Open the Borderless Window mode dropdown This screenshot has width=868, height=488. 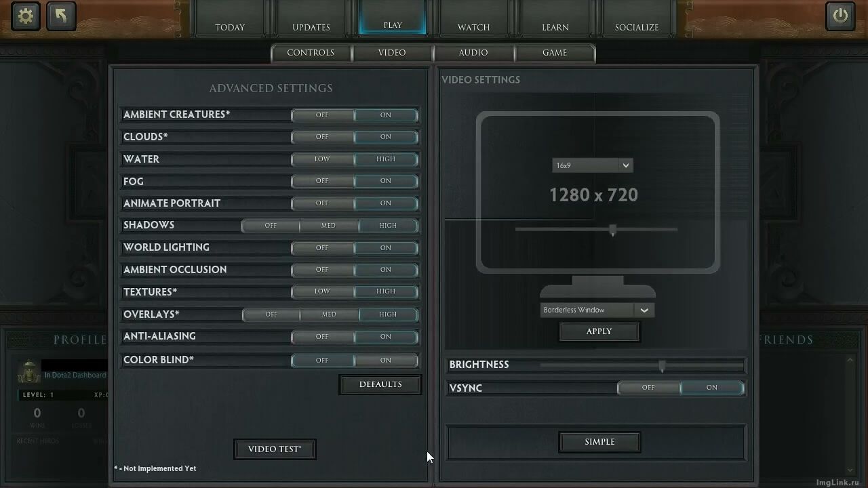click(x=597, y=310)
